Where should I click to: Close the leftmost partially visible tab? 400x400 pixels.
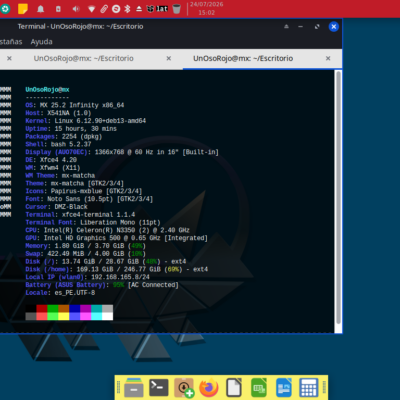pos(9,58)
